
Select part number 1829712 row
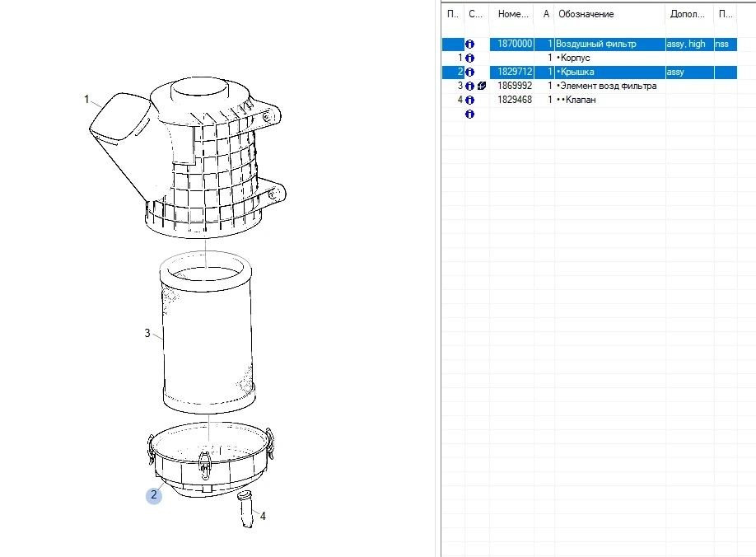point(590,72)
